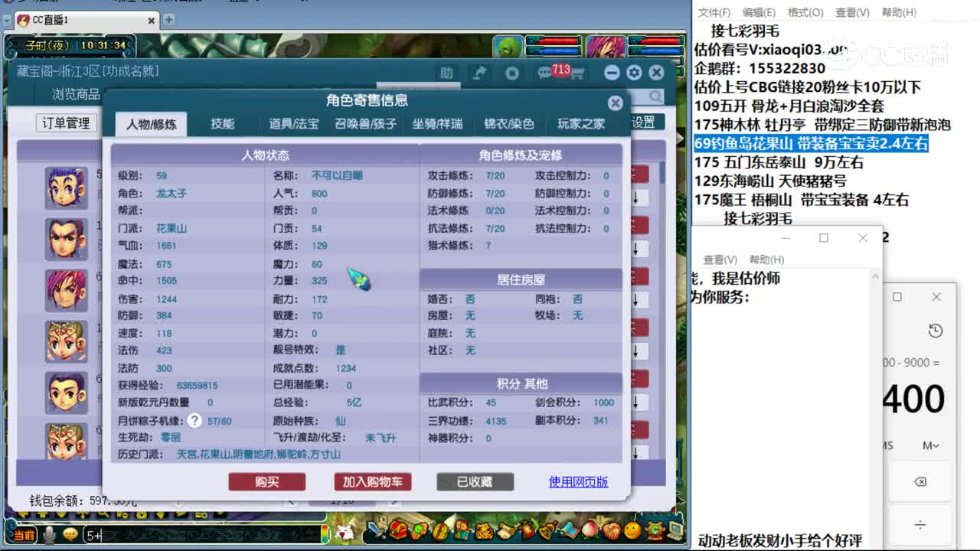980x551 pixels.
Task: Click the 历史门派 value 天宫,花果山,阴曹地府,狮驼岭,方寸山
Action: click(258, 455)
